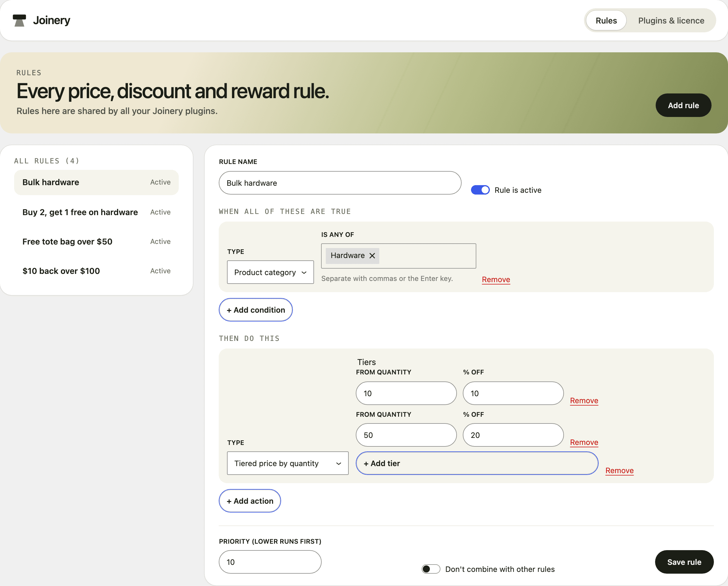Click inside the Is any of tag box

(x=399, y=256)
